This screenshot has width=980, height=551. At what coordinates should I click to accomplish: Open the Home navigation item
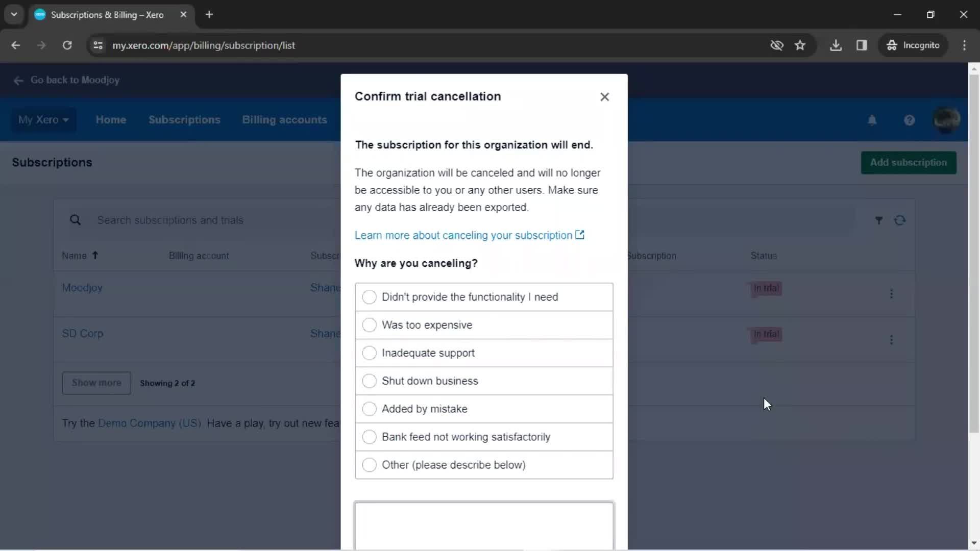click(x=111, y=120)
